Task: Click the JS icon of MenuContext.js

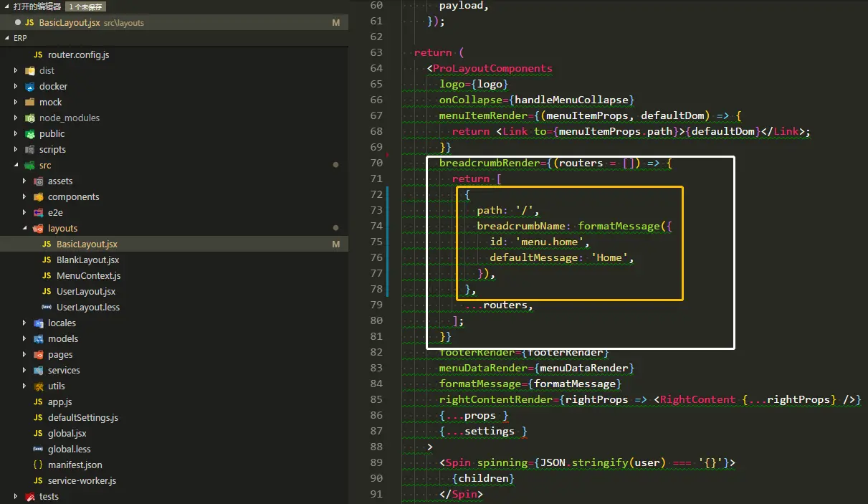Action: click(47, 275)
